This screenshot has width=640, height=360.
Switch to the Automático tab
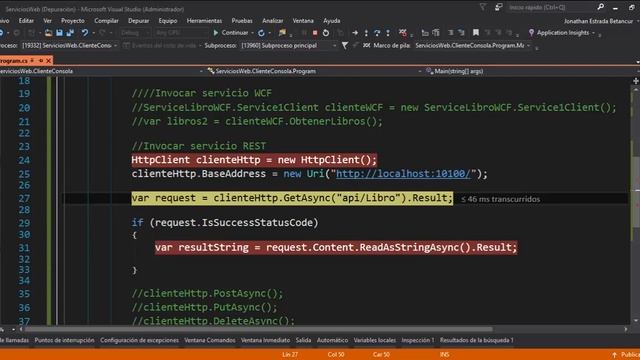tap(332, 340)
